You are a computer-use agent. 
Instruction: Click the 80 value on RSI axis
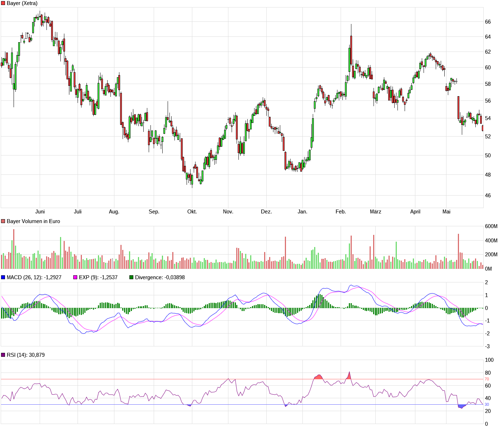point(488,373)
